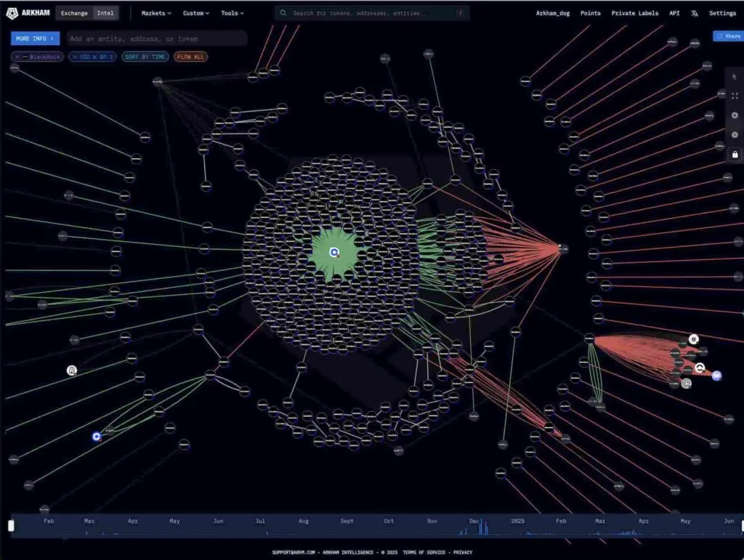Click the blue Share button
This screenshot has height=560, width=744.
tap(729, 36)
